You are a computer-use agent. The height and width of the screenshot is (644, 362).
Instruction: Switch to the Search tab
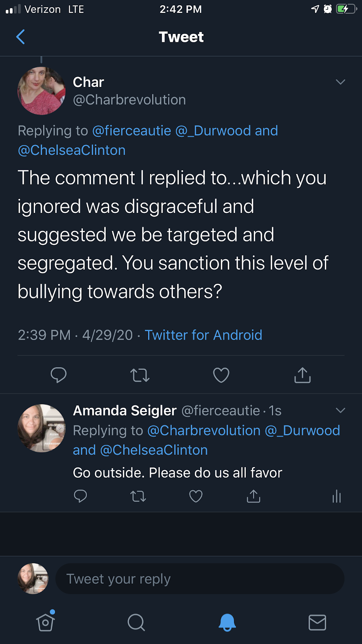(136, 622)
